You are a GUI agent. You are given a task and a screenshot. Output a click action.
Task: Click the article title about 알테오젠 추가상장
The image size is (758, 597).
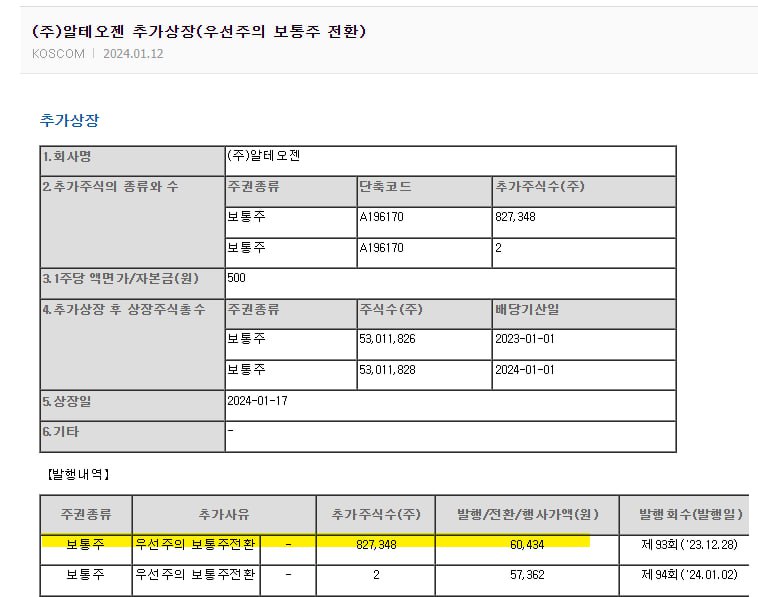click(x=199, y=31)
